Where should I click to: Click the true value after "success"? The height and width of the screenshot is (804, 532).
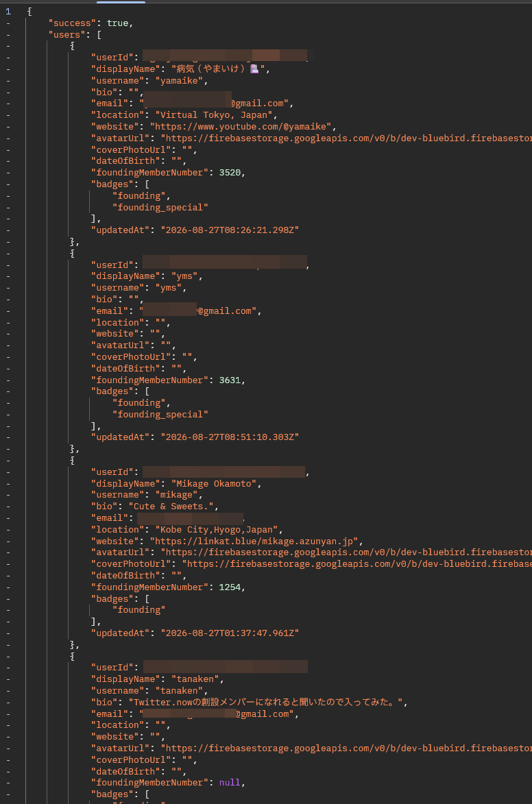click(x=117, y=23)
